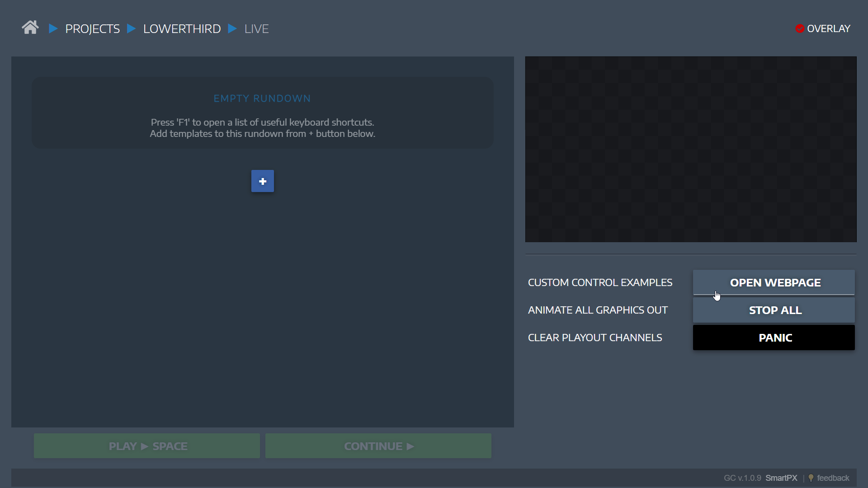
Task: Click the arrow icon after PROJECTS breadcrumb
Action: coord(131,28)
